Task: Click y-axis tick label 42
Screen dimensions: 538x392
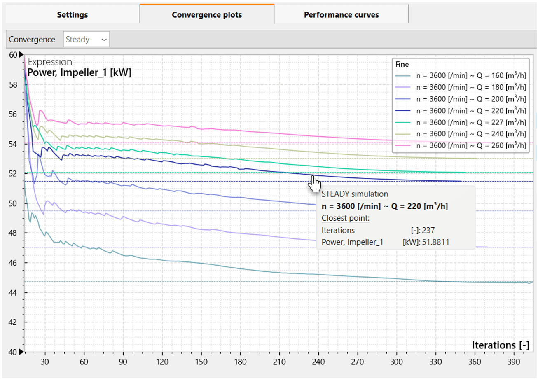Action: [14, 322]
